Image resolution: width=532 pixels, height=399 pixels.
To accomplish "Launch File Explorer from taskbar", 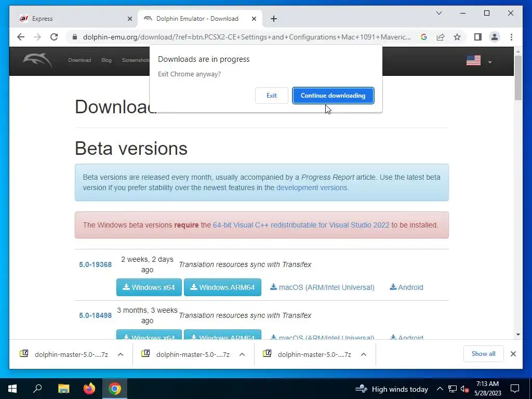I will click(63, 389).
